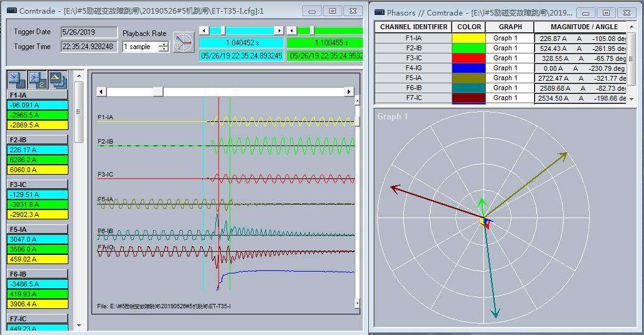Click the F7-IC channel header in the left panel

[37, 319]
